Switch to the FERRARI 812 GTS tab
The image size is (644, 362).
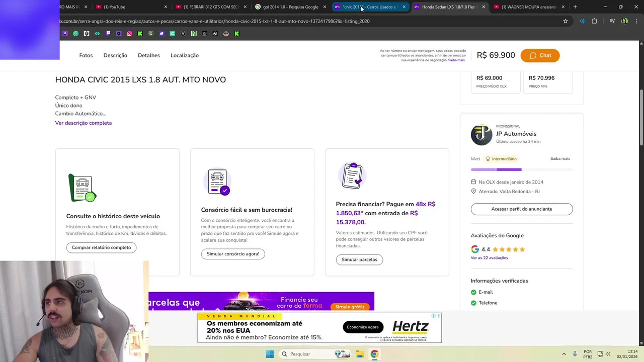click(x=211, y=7)
